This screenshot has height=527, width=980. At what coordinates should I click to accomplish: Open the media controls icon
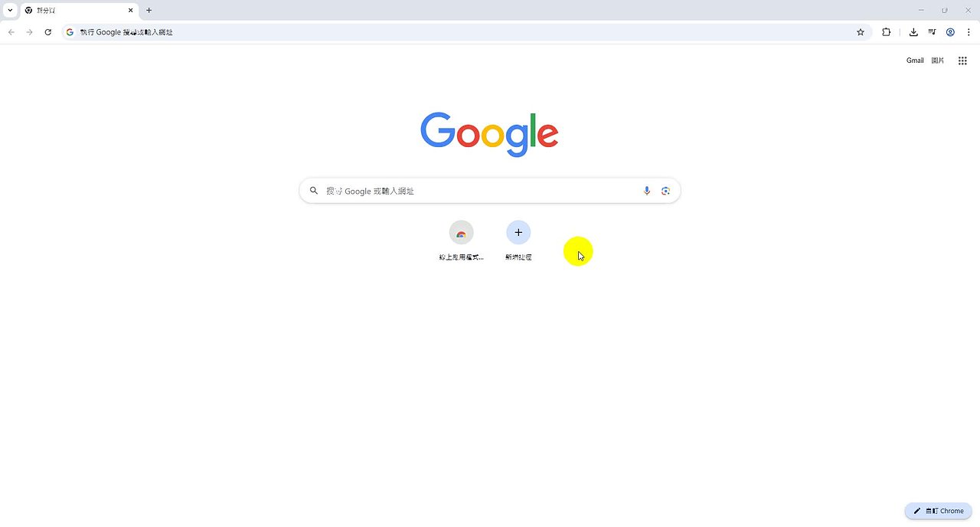pyautogui.click(x=932, y=32)
